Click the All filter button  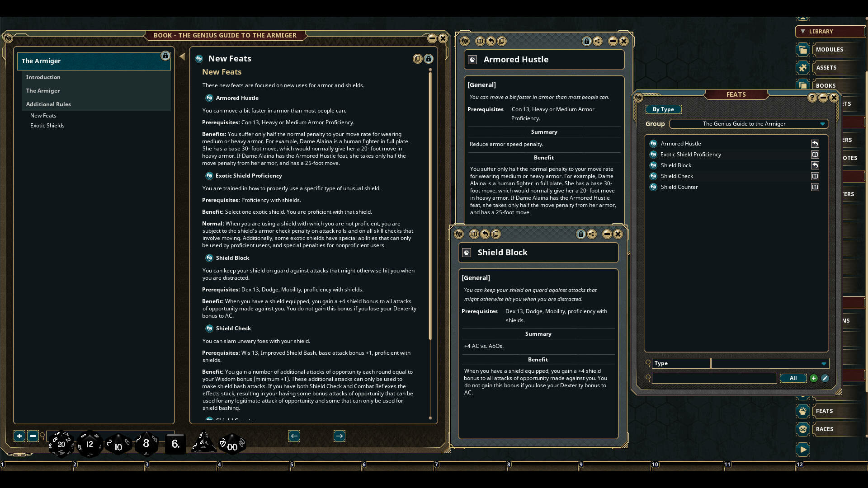(793, 378)
